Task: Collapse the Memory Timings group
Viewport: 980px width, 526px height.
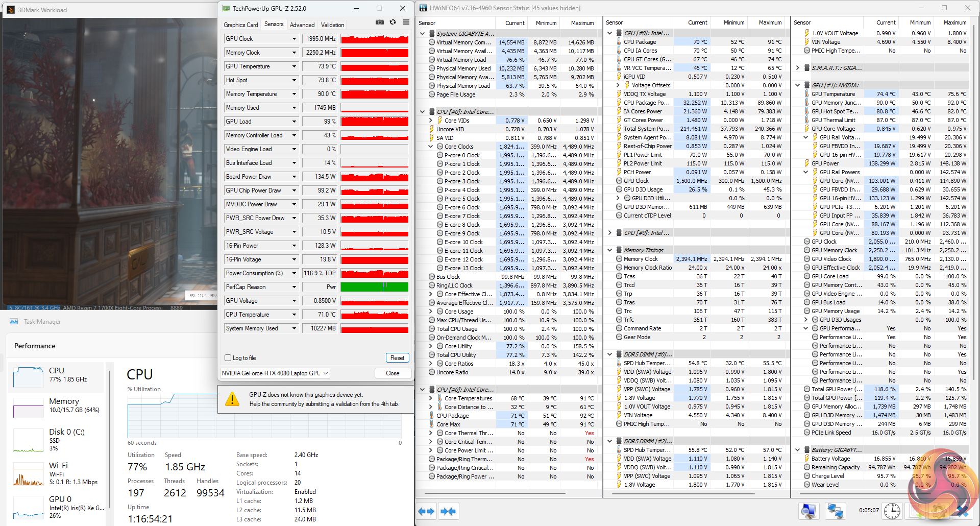Action: 609,250
